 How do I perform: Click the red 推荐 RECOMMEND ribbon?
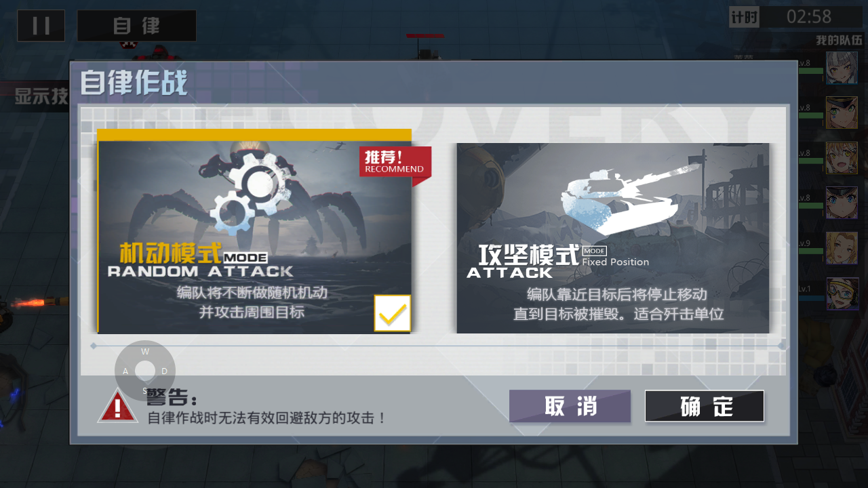coord(395,163)
